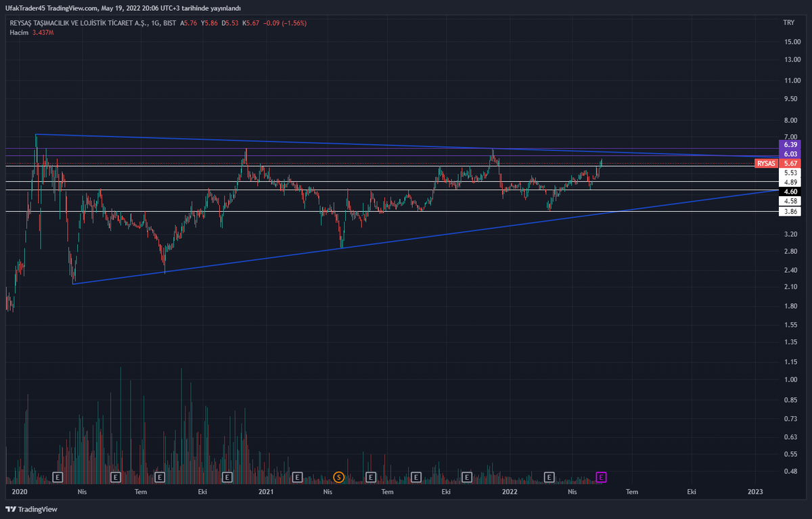
Task: Click the Hacim volume indicator label
Action: pos(18,32)
